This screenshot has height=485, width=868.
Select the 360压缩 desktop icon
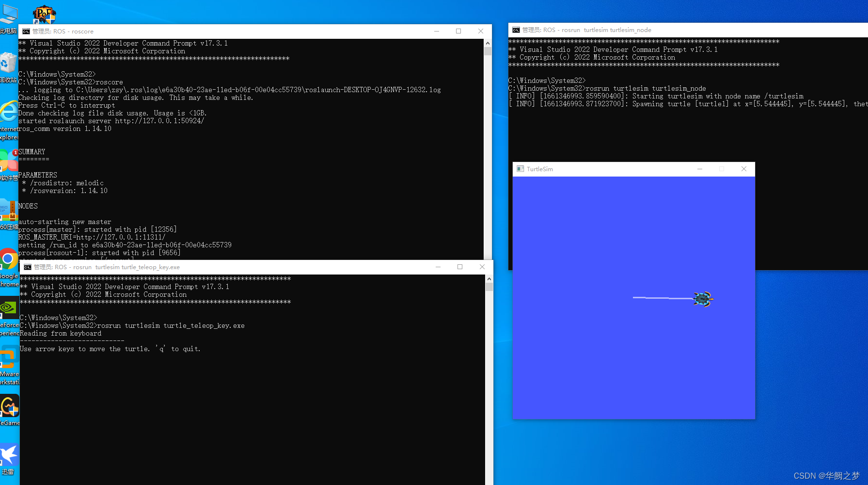point(9,214)
